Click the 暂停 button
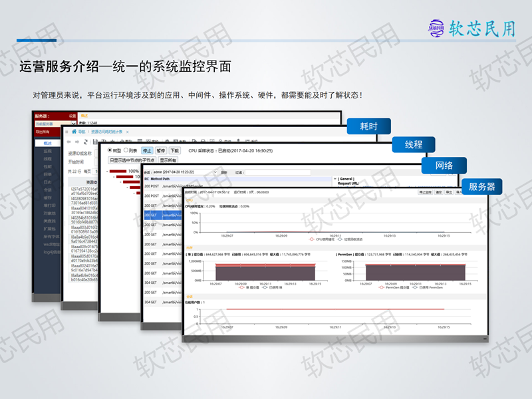 (x=161, y=151)
